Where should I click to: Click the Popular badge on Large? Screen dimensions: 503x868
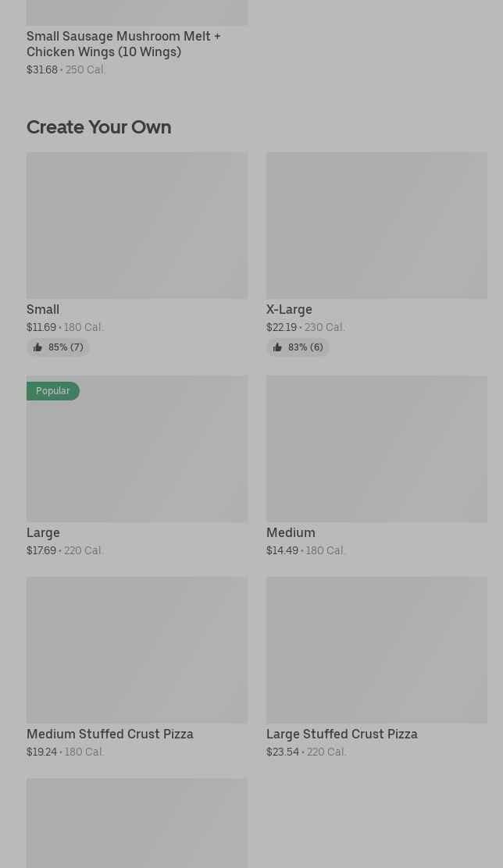click(x=52, y=391)
